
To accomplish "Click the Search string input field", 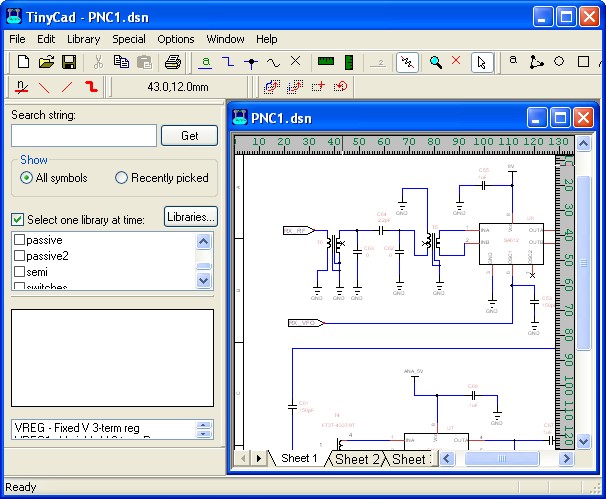I will 84,136.
